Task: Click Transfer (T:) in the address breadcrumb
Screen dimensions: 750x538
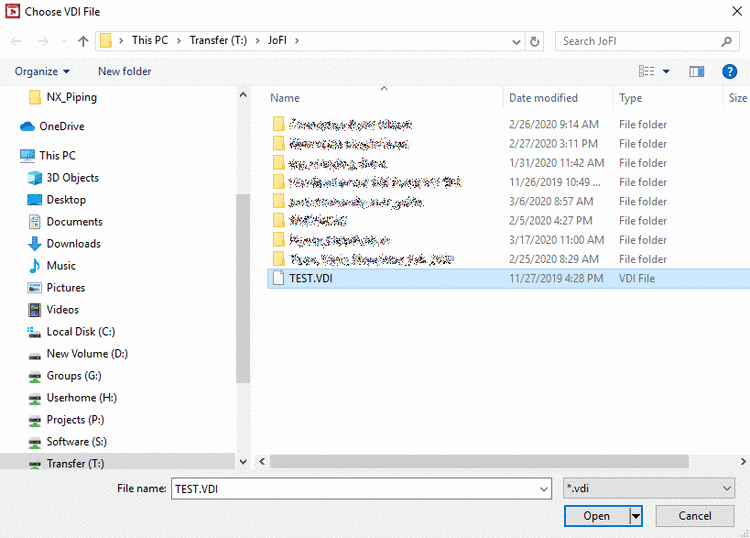Action: click(218, 41)
